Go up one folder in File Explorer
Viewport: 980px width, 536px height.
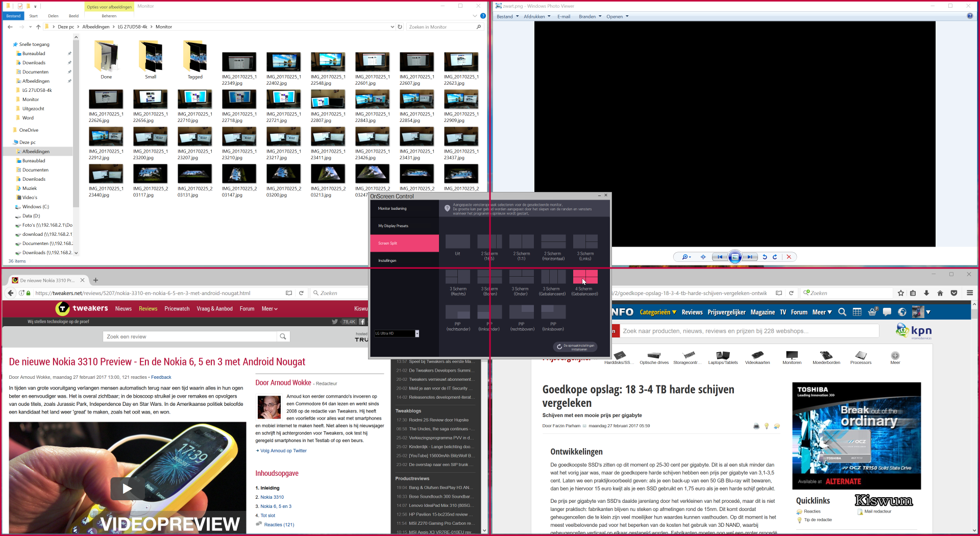point(38,27)
